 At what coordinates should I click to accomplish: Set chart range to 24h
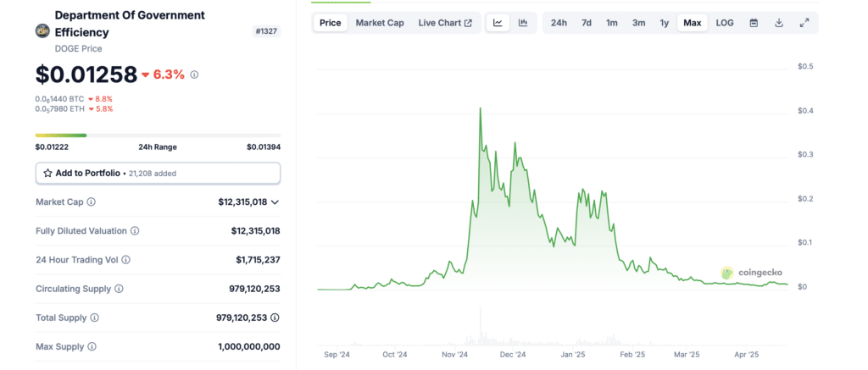[559, 23]
